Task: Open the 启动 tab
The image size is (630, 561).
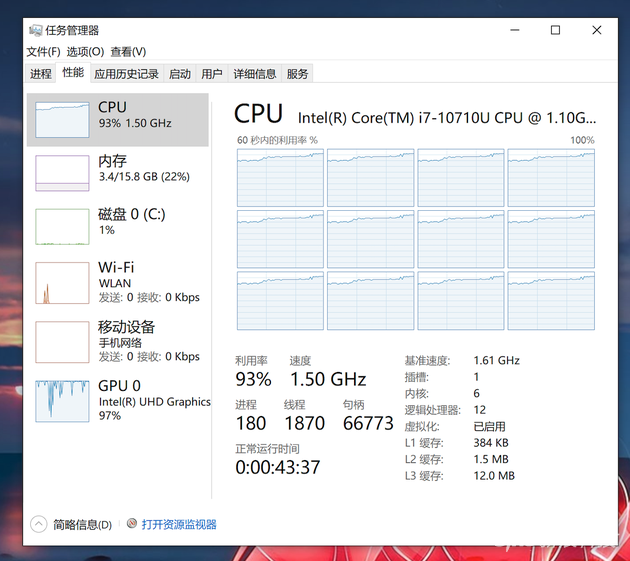Action: [x=180, y=74]
